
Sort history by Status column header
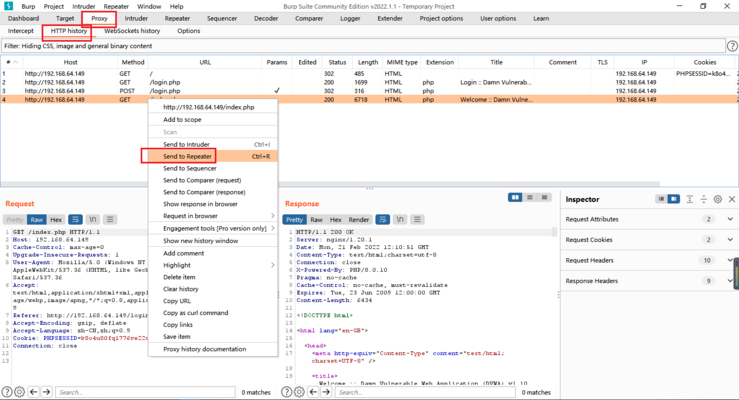337,62
